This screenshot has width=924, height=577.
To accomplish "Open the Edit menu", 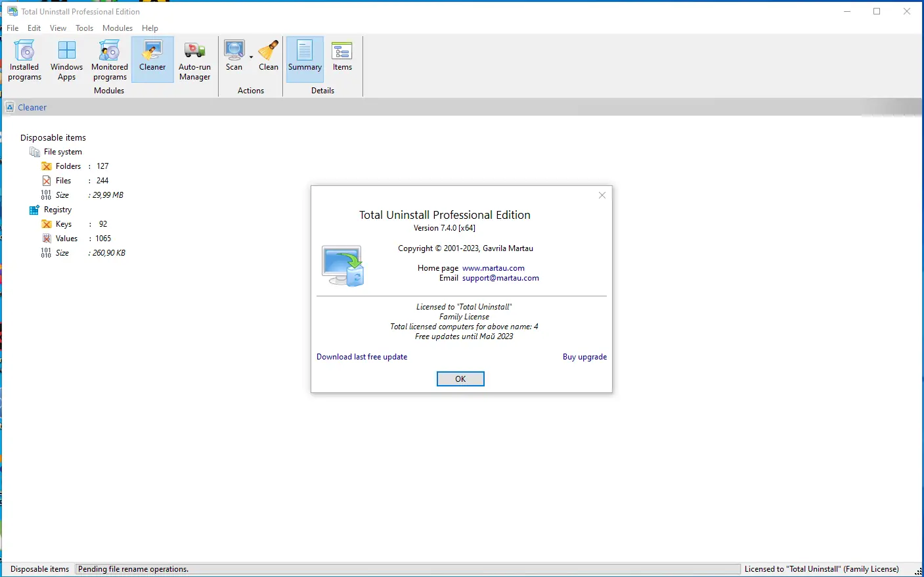I will (34, 28).
